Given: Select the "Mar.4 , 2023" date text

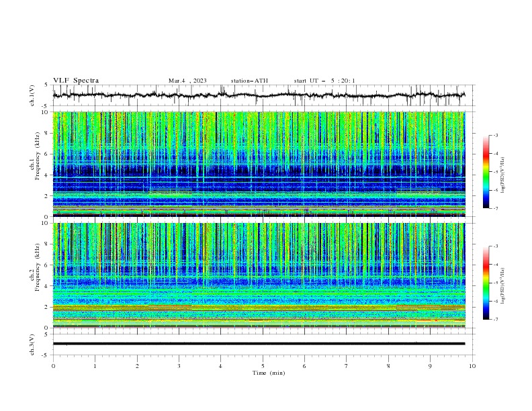Looking at the screenshot, I should click(187, 81).
